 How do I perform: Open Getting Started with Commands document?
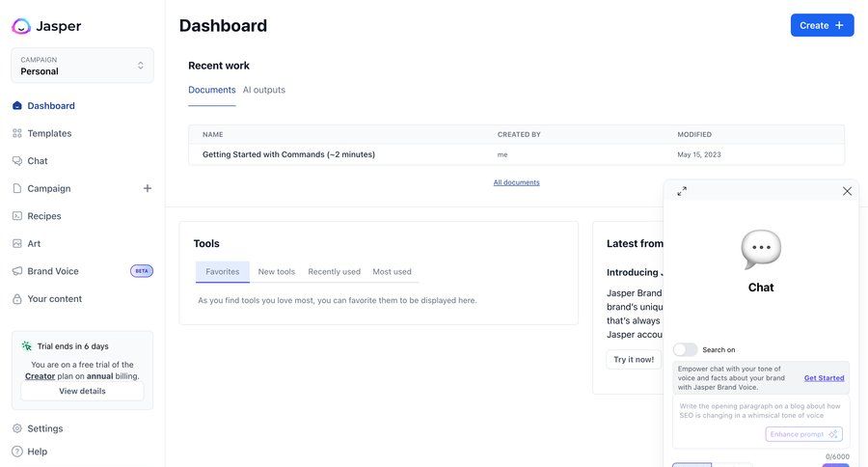(x=288, y=154)
